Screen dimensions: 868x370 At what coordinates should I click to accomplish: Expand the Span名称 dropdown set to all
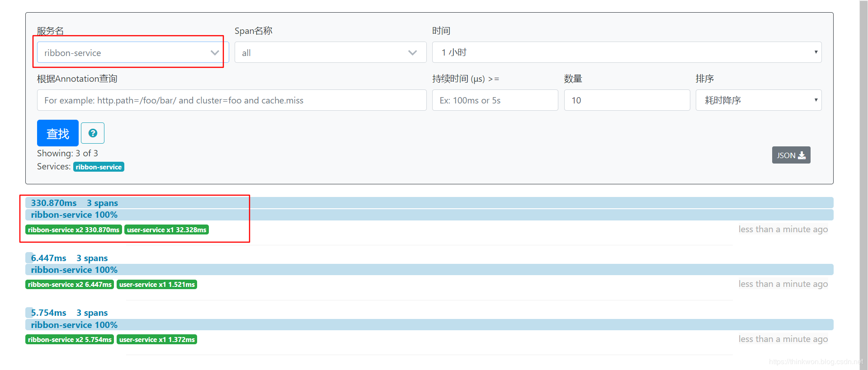pyautogui.click(x=330, y=53)
